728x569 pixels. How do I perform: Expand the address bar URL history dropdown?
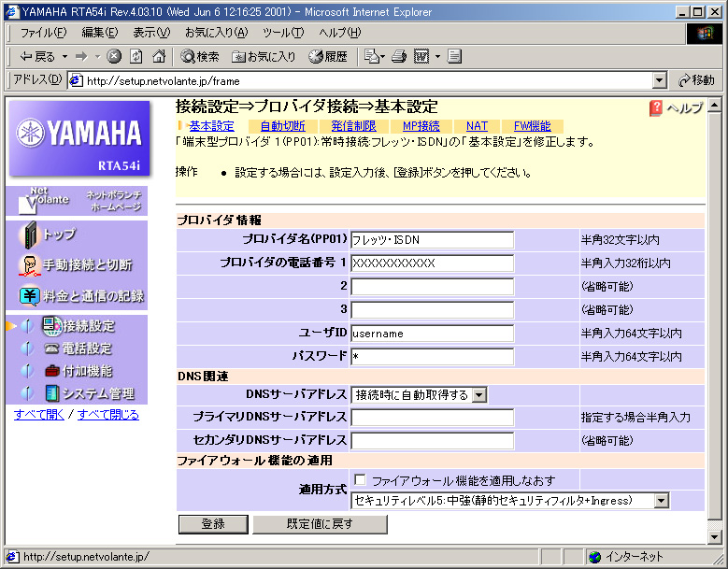[x=660, y=80]
